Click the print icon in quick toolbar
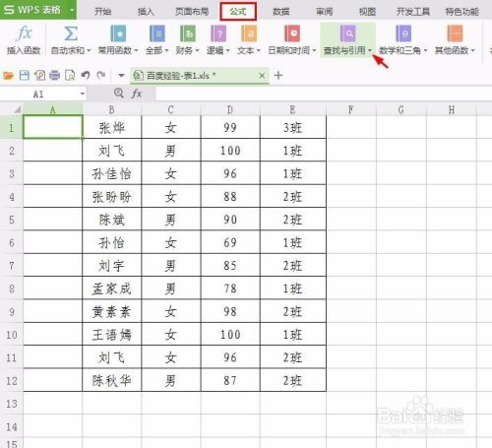Screen dimensions: 492x448 coord(55,76)
